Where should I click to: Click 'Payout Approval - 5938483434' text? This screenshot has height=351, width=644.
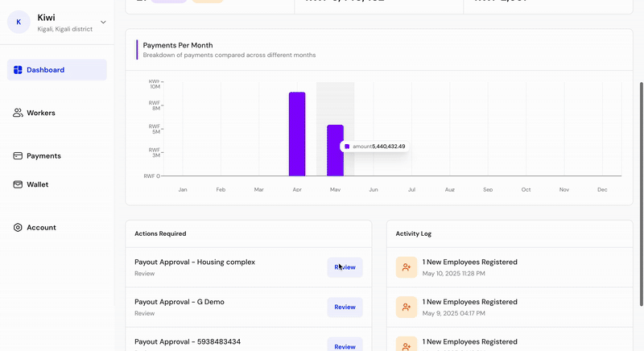[x=188, y=341]
